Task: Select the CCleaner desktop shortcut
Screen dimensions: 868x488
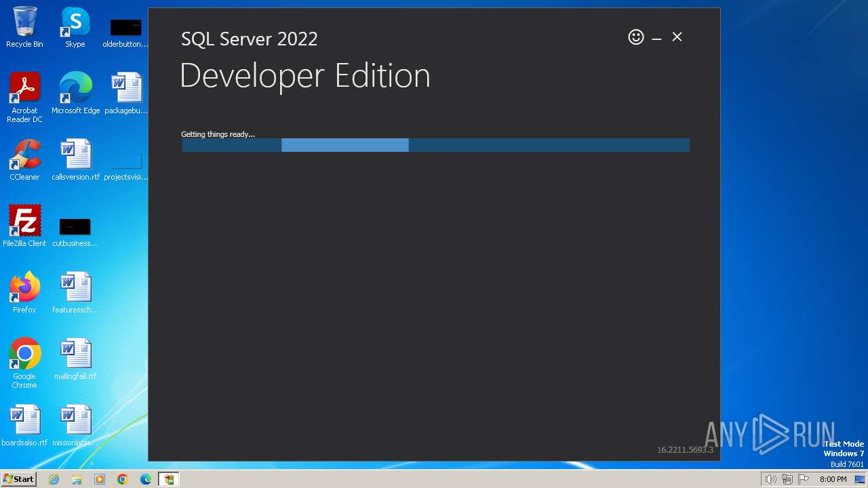Action: [x=24, y=160]
